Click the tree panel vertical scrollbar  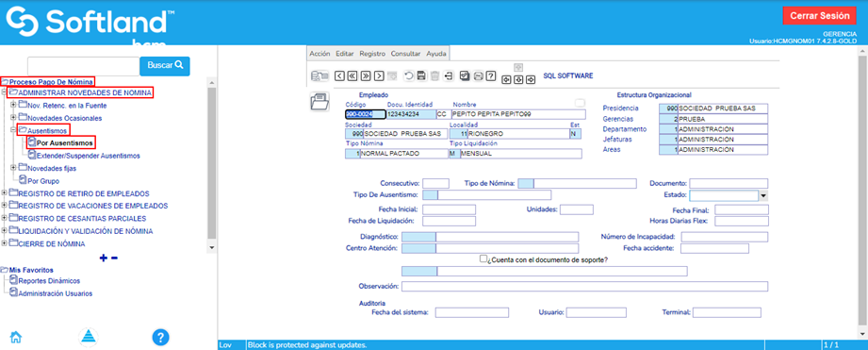tap(211, 166)
